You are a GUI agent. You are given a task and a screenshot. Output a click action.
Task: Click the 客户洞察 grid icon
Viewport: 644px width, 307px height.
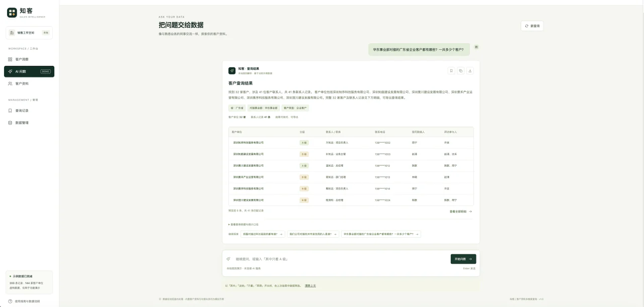[x=10, y=59]
